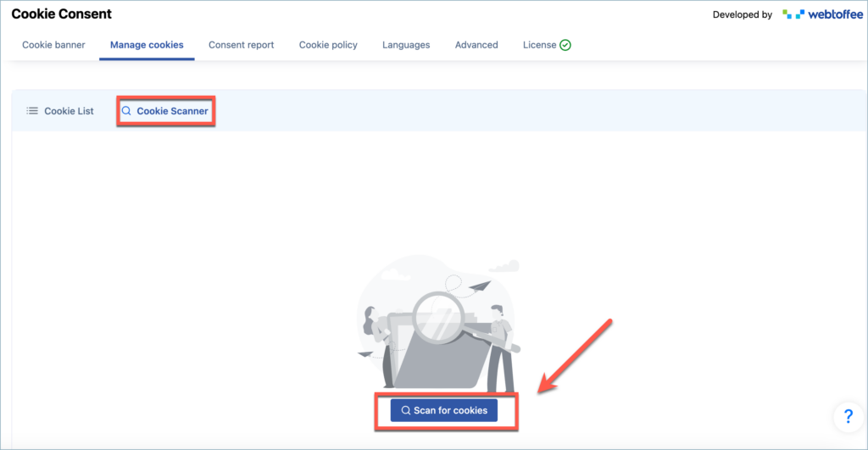This screenshot has width=868, height=450.
Task: Switch to the Consent report tab
Action: coord(242,45)
